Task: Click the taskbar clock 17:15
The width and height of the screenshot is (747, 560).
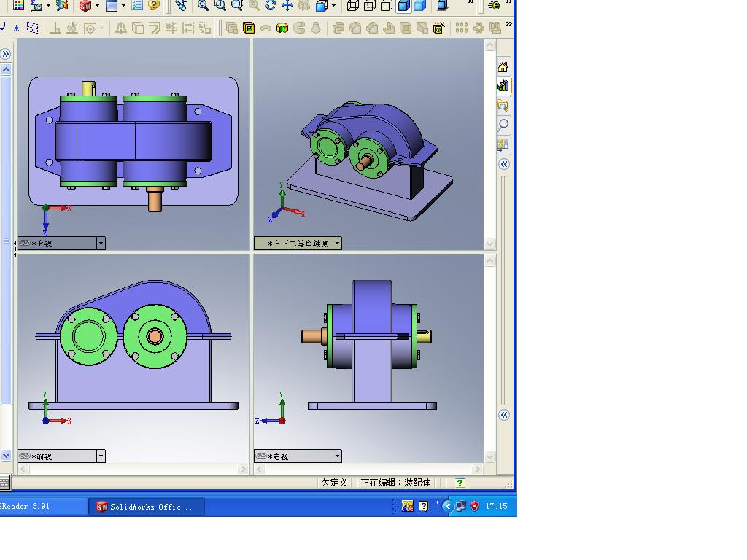Action: [496, 506]
